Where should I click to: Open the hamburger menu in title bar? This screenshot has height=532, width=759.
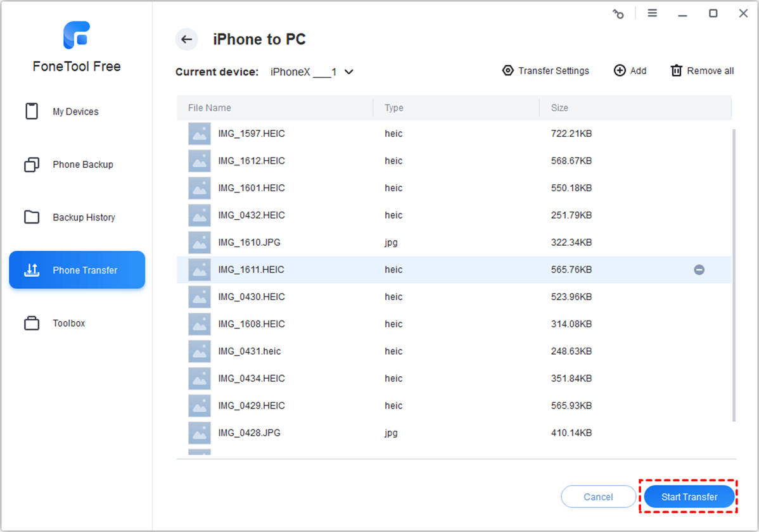652,13
